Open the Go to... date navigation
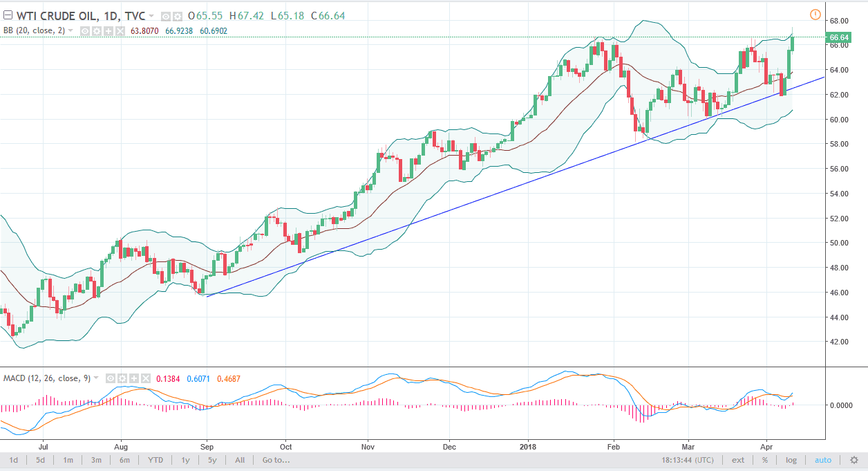This screenshot has width=868, height=471. pyautogui.click(x=275, y=460)
